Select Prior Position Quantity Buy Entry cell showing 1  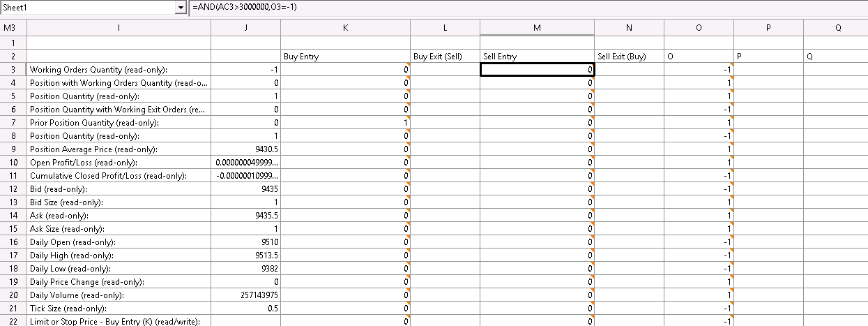345,123
